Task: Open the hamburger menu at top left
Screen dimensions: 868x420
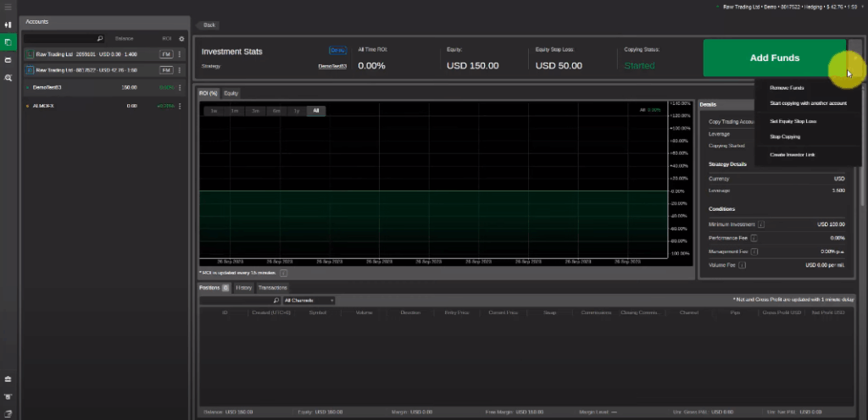Action: click(x=8, y=7)
